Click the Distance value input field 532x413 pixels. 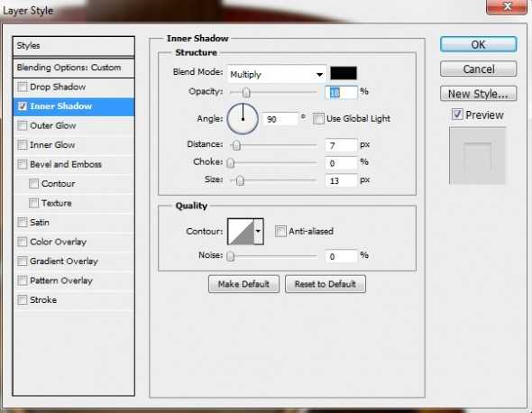(341, 145)
